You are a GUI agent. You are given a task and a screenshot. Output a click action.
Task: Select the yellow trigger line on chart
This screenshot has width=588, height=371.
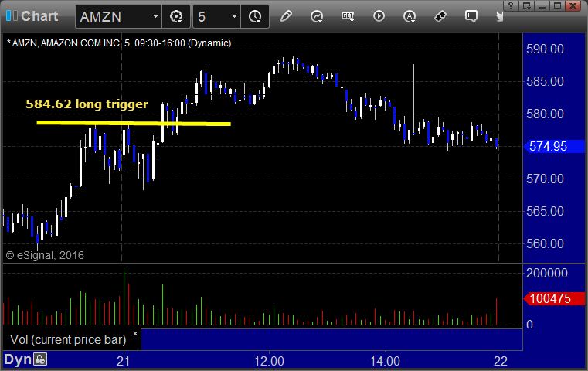pyautogui.click(x=134, y=123)
